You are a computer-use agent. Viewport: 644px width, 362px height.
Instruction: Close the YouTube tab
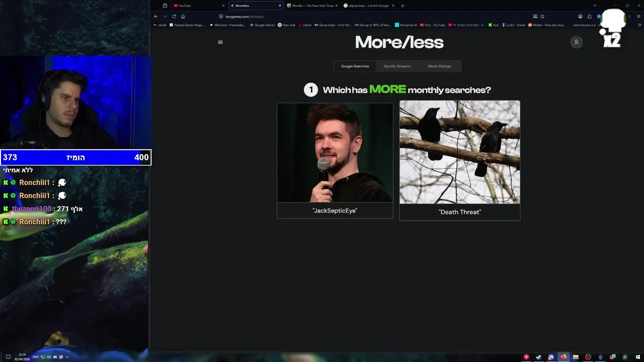(x=223, y=6)
